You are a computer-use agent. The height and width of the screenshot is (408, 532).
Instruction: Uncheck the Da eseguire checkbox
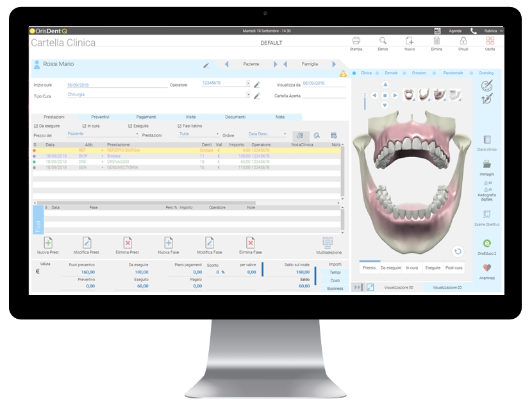(x=35, y=124)
